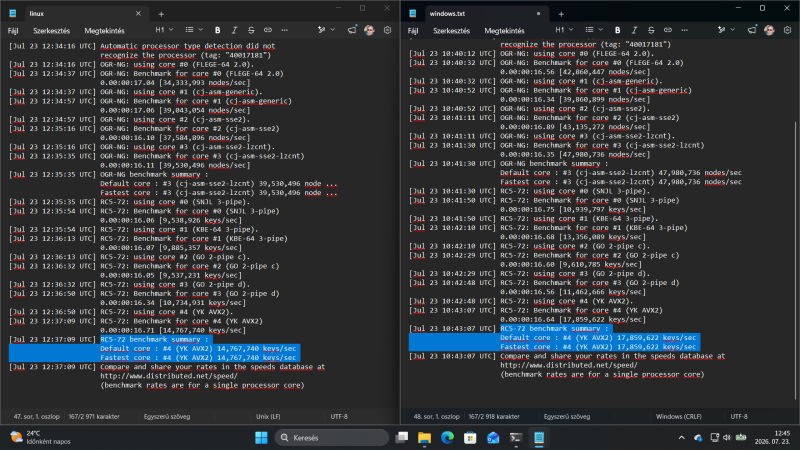Open the Fájl menu in the linux window
The width and height of the screenshot is (800, 450).
pyautogui.click(x=13, y=31)
